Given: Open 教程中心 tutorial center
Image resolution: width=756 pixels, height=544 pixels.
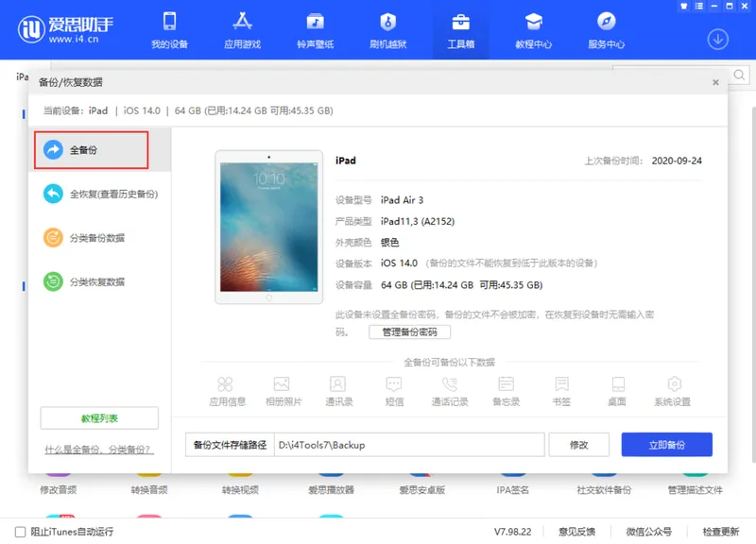Looking at the screenshot, I should tap(533, 30).
